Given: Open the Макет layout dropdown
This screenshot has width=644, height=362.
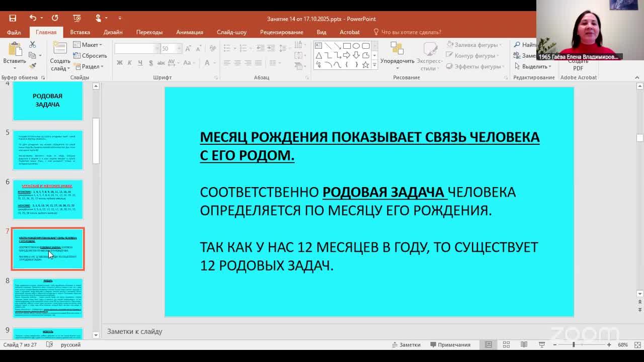Looking at the screenshot, I should point(88,45).
